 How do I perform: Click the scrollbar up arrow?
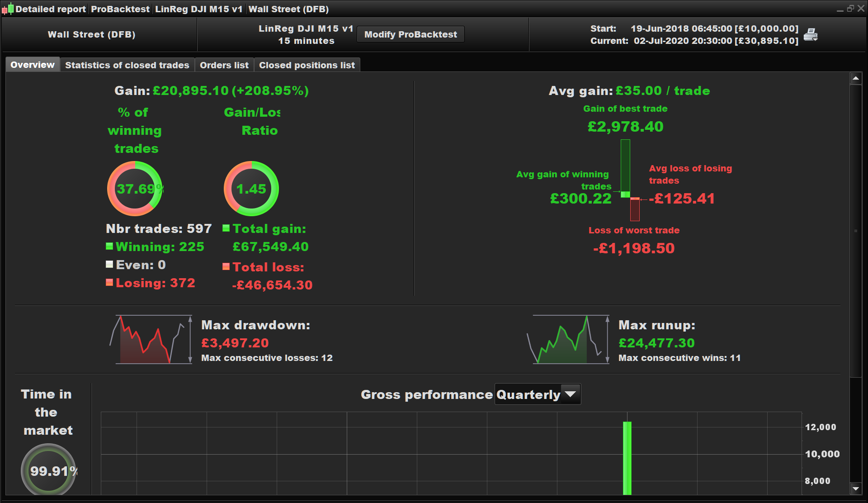pyautogui.click(x=855, y=79)
